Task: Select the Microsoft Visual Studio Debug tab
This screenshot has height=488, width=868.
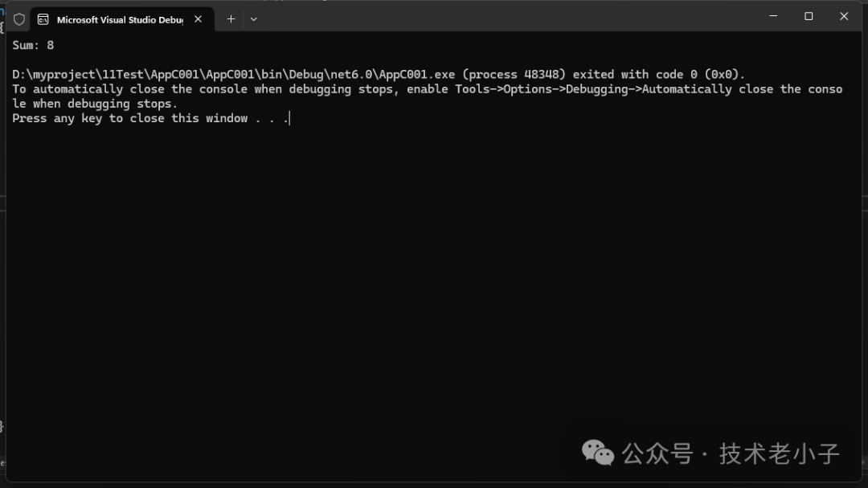Action: 120,19
